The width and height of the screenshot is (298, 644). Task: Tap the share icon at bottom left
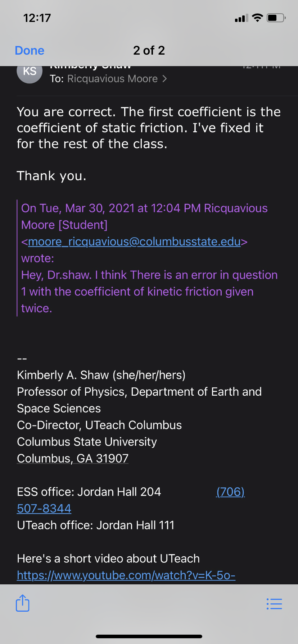(23, 603)
